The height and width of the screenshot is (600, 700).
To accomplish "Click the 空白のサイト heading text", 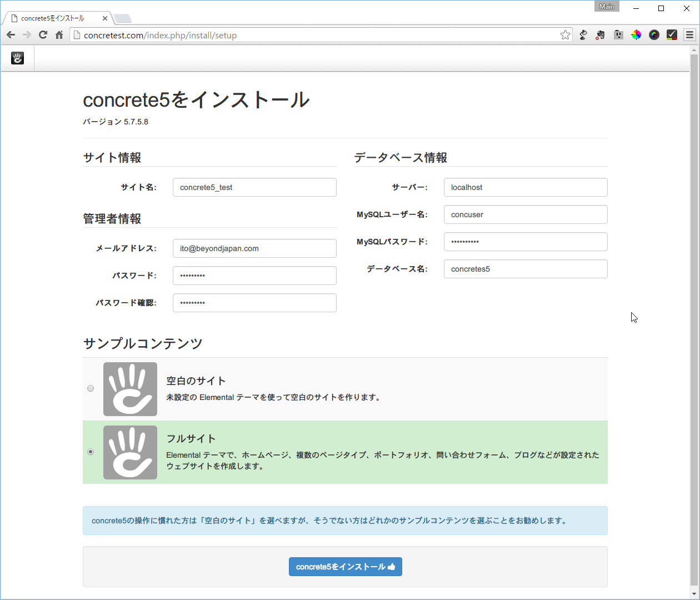I will [x=196, y=381].
